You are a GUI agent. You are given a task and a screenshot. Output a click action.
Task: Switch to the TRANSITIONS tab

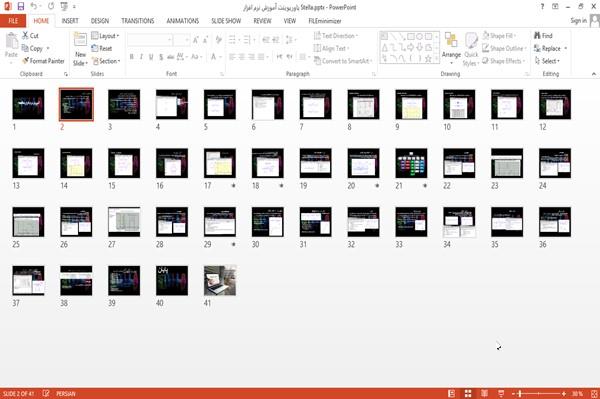pos(138,21)
